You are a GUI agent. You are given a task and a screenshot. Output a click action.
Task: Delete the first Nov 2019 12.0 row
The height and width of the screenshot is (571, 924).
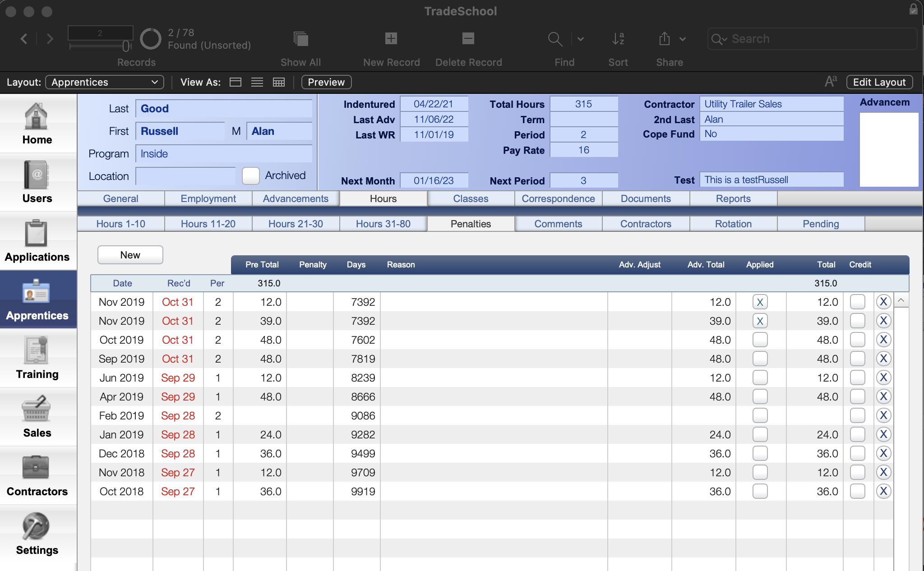pos(883,302)
